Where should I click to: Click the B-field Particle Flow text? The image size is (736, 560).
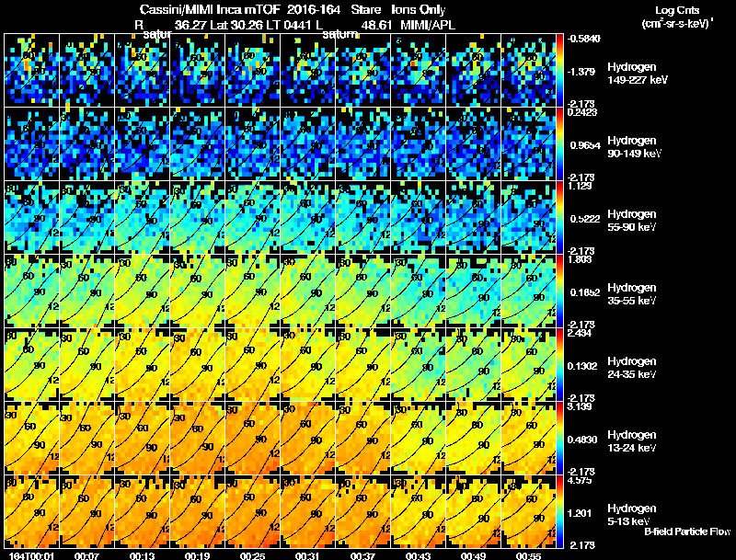[x=687, y=531]
